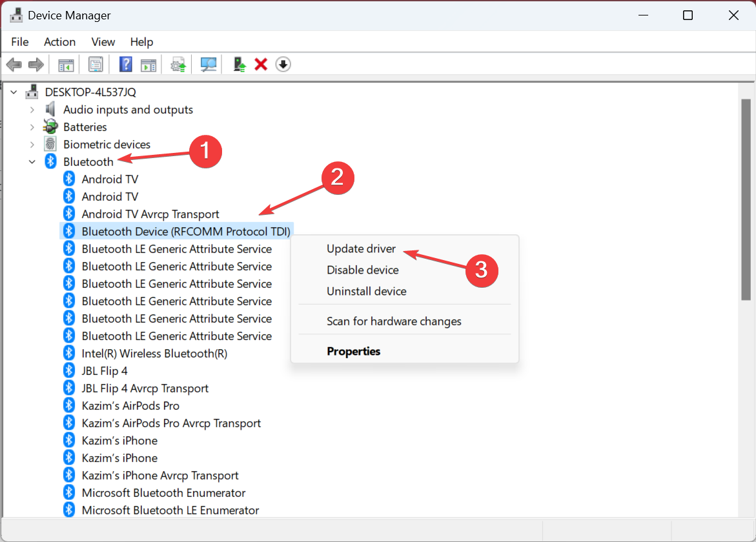Click the Update device driver toolbar icon
756x542 pixels.
pos(239,64)
